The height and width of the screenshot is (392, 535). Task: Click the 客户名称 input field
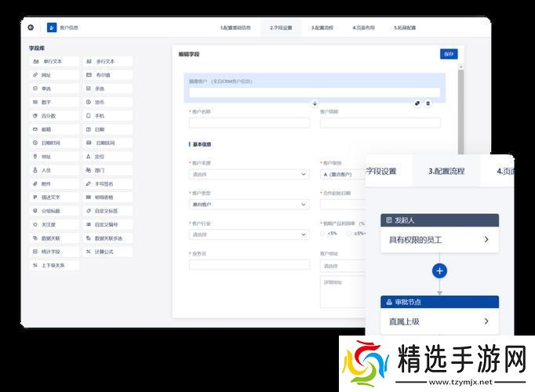pos(249,122)
